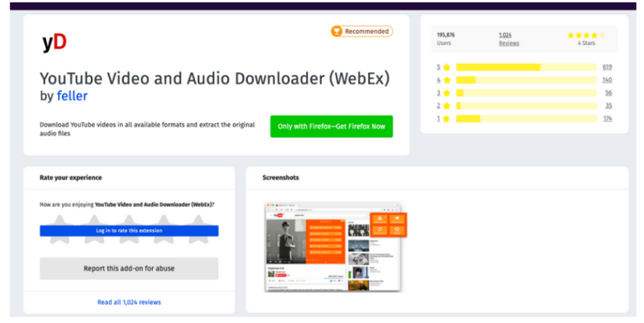Click the 619 five-star reviews count

[x=607, y=67]
